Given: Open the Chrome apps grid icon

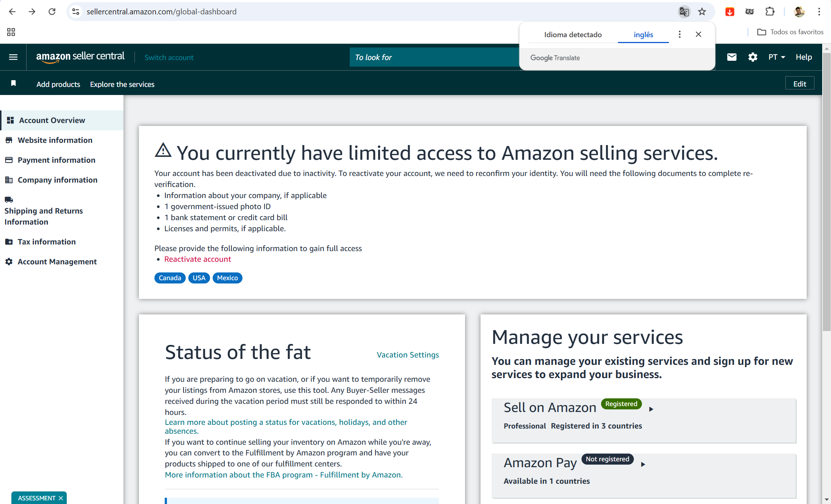Looking at the screenshot, I should (x=11, y=32).
